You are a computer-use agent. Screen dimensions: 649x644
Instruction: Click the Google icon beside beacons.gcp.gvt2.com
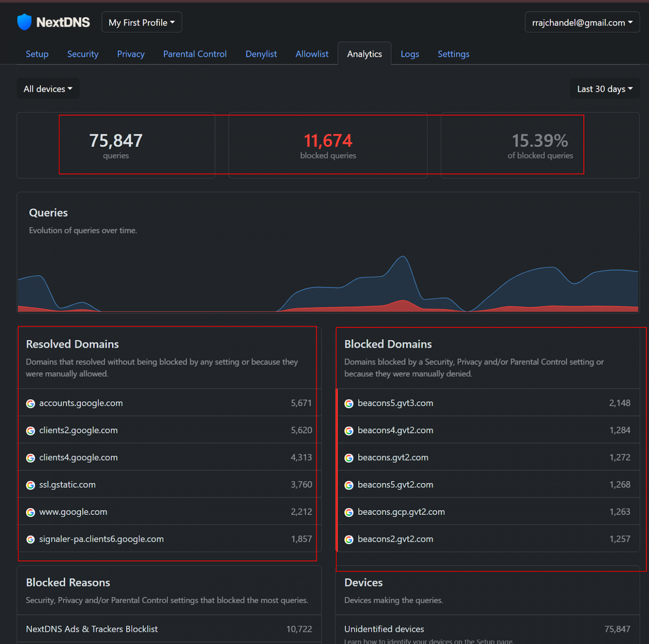tap(349, 512)
